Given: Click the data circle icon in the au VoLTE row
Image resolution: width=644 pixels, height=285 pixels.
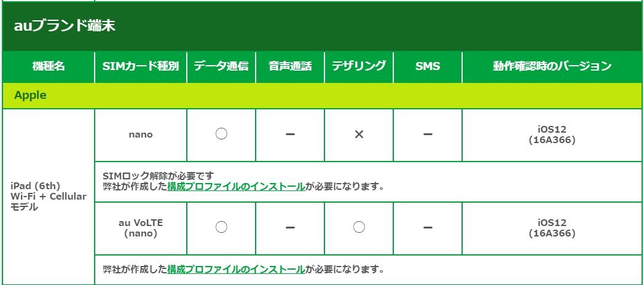Looking at the screenshot, I should click(x=222, y=228).
